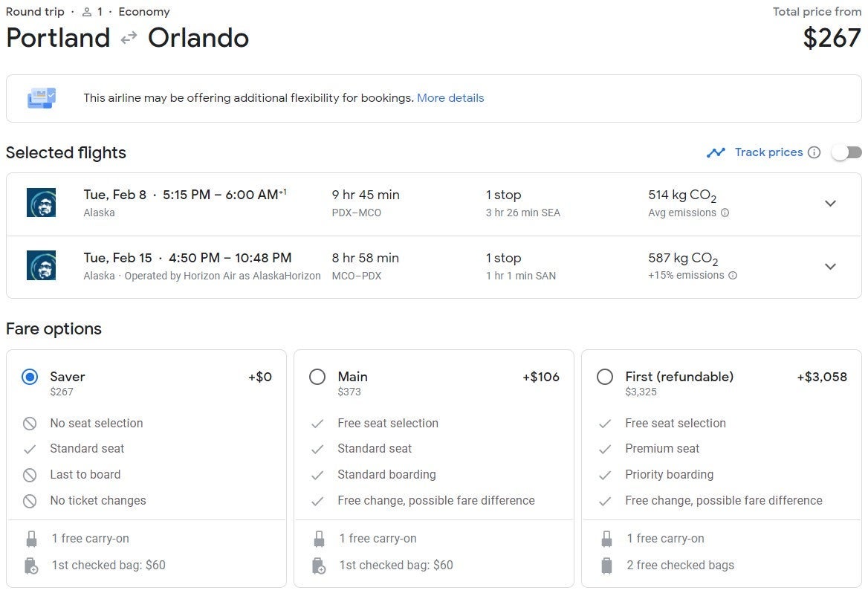Viewport: 868px width, 596px height.
Task: Open the More details link
Action: click(450, 98)
